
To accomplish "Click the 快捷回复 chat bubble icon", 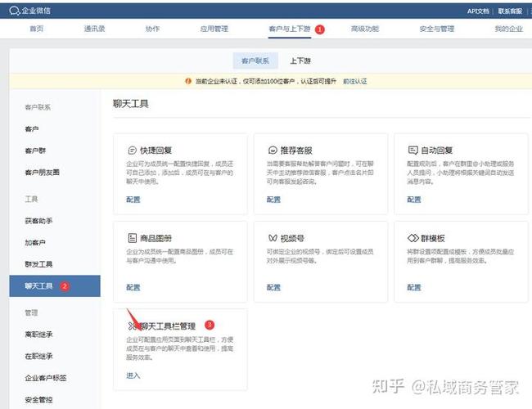I will click(x=133, y=151).
